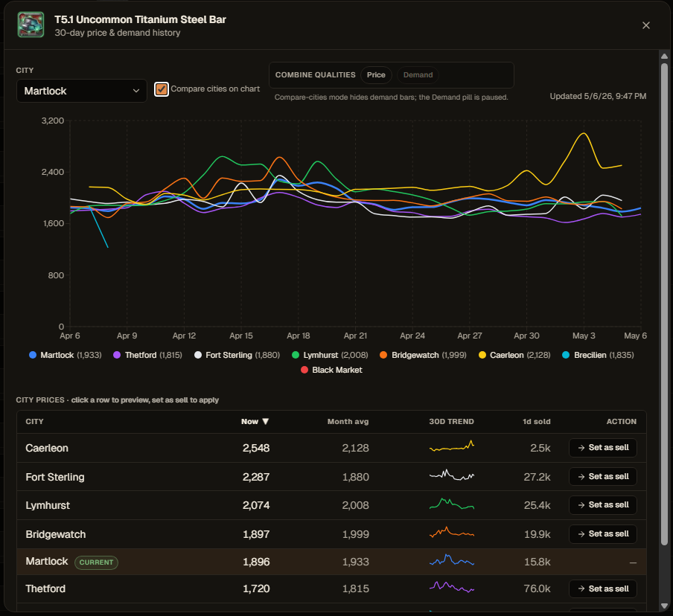This screenshot has width=673, height=616.
Task: Click the vertical scrollbar thumb
Action: pyautogui.click(x=664, y=304)
